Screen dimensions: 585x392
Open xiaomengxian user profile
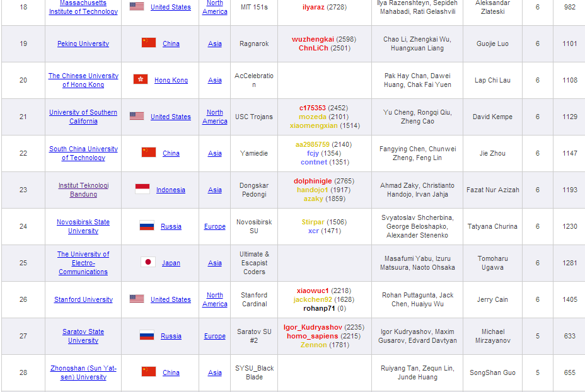click(313, 125)
